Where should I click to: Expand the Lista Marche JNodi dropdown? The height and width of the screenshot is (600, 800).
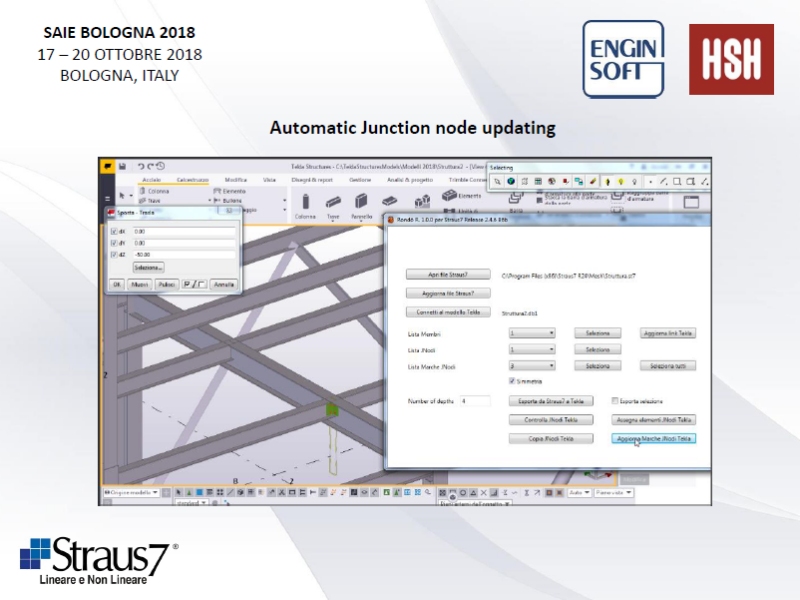[x=532, y=366]
